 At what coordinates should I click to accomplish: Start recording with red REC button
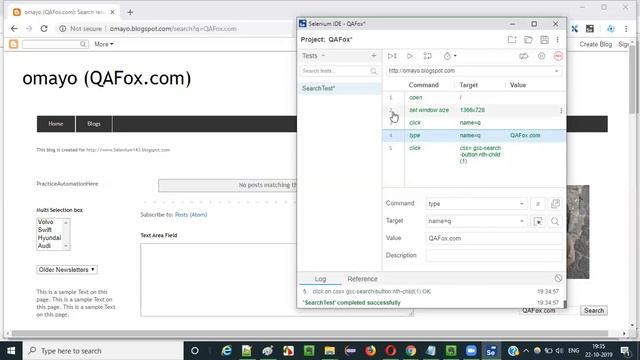click(558, 56)
